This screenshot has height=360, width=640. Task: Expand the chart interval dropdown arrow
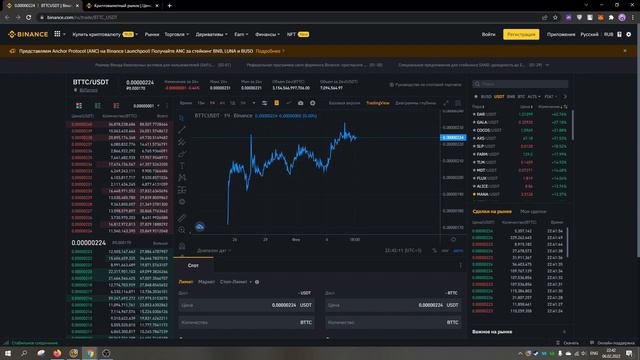[x=253, y=103]
